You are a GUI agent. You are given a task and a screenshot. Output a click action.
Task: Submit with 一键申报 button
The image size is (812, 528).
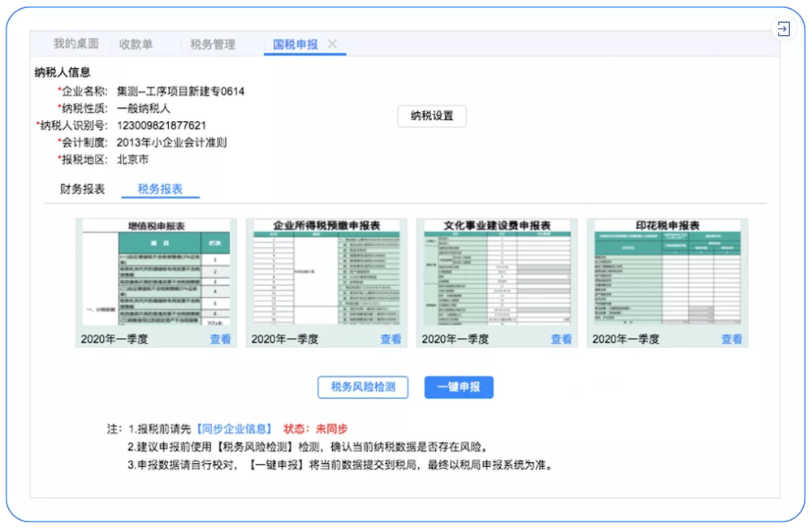coord(458,387)
